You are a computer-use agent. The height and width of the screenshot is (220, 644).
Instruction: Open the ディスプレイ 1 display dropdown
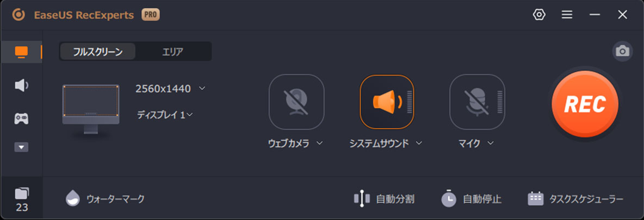(x=165, y=115)
